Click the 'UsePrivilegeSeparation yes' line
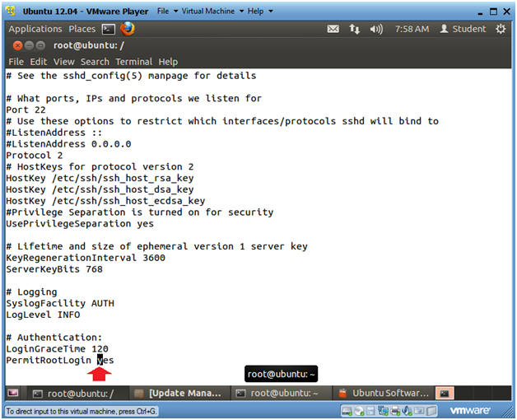This screenshot has height=420, width=517. tap(80, 224)
